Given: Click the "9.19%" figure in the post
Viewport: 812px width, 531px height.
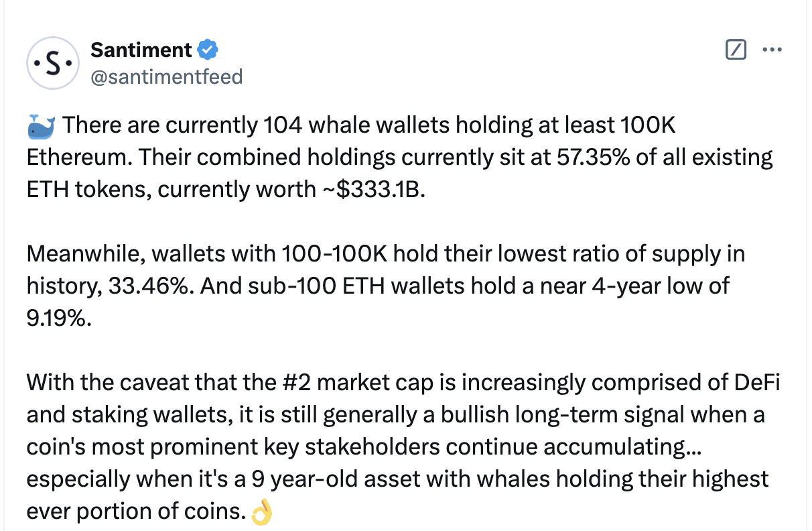Looking at the screenshot, I should click(x=58, y=318).
